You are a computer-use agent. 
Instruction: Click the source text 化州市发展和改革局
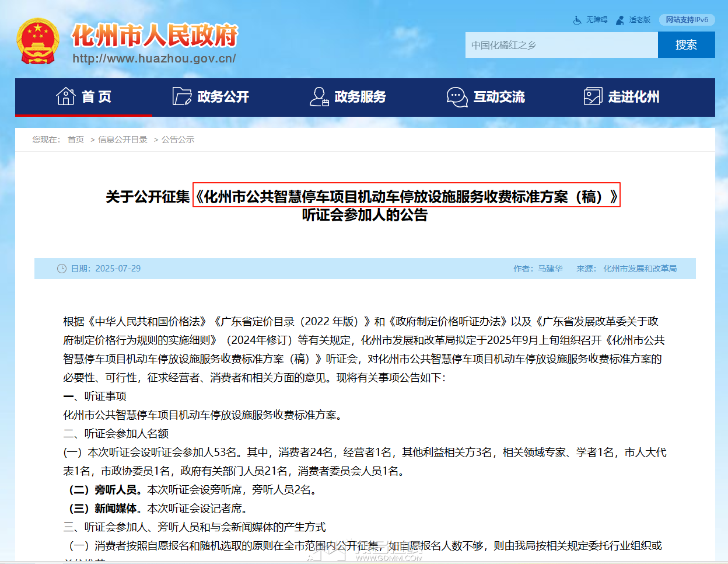640,269
